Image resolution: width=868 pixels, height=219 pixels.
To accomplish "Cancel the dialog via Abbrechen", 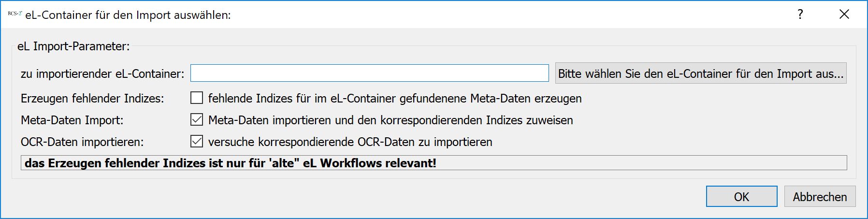I will (820, 197).
